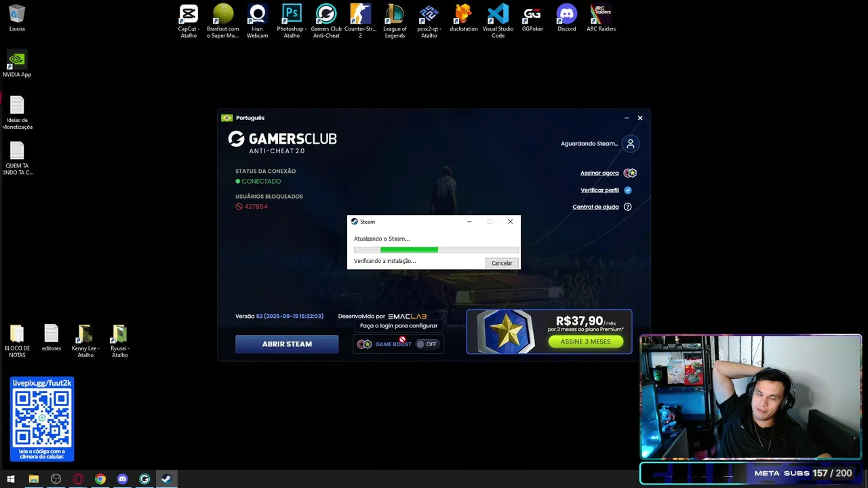This screenshot has width=868, height=488.
Task: Open BLOCO DE NOTAS folder
Action: coord(17,341)
